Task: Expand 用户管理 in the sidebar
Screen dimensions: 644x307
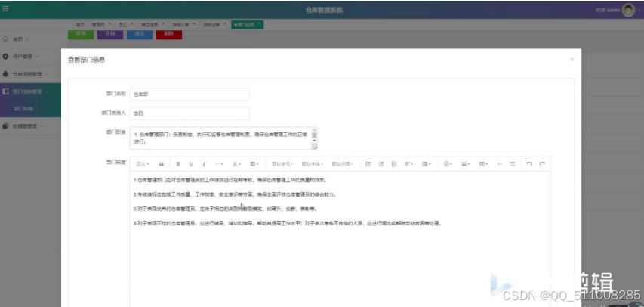Action: tap(30, 57)
